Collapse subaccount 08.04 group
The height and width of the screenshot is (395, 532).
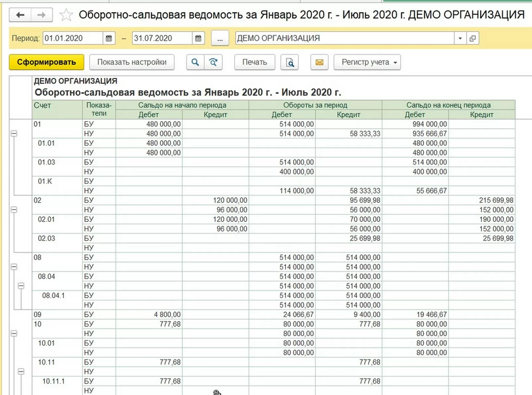[21, 286]
